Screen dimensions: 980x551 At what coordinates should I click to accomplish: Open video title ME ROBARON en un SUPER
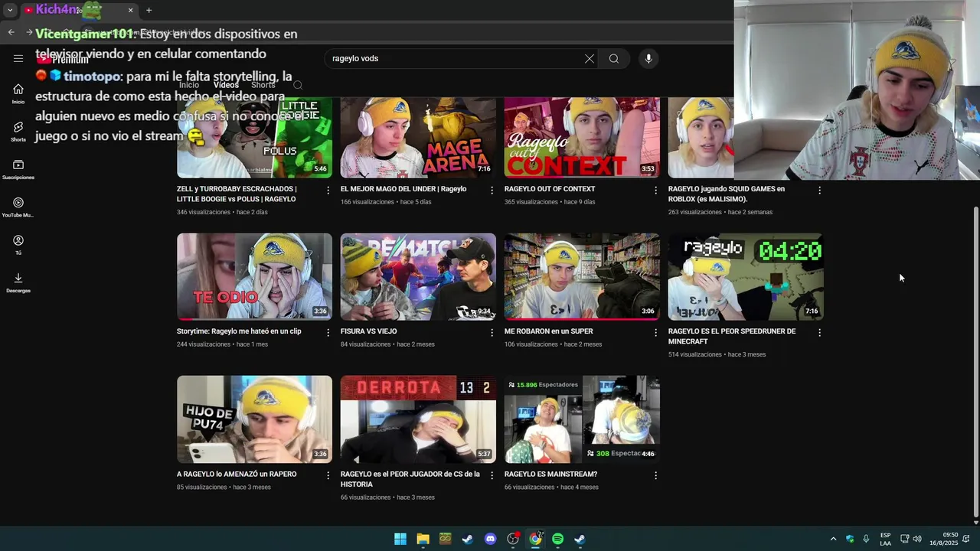(x=548, y=331)
